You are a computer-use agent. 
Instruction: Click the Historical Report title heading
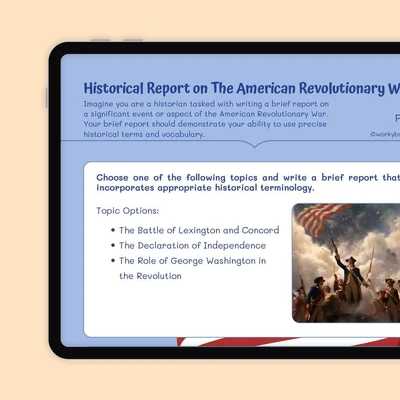point(242,88)
